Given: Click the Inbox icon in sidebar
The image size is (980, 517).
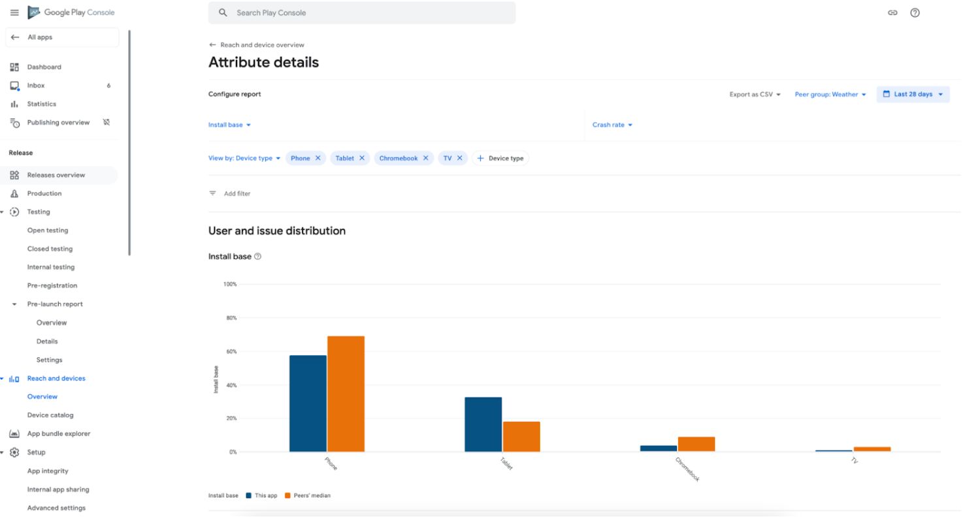Looking at the screenshot, I should point(14,86).
